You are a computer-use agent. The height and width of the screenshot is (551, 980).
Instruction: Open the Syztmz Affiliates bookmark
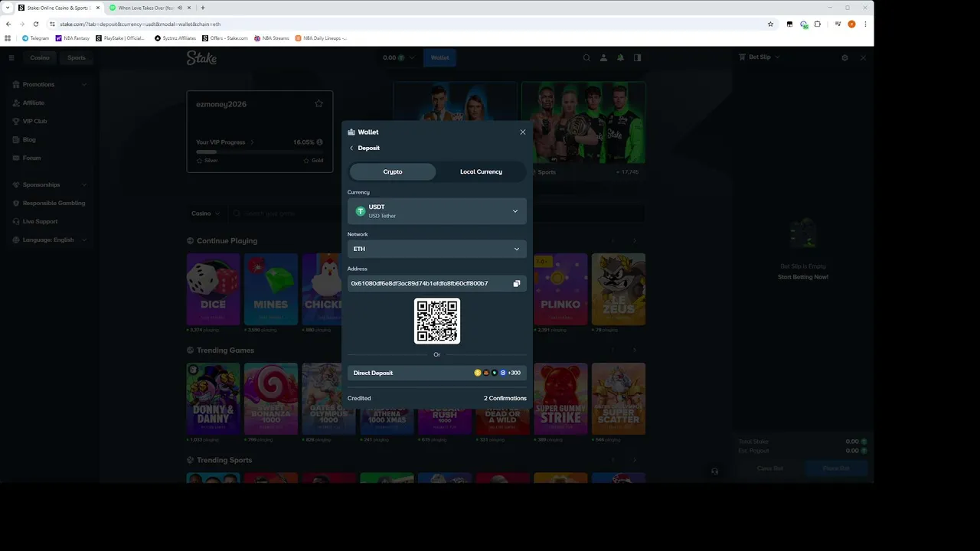click(x=175, y=37)
